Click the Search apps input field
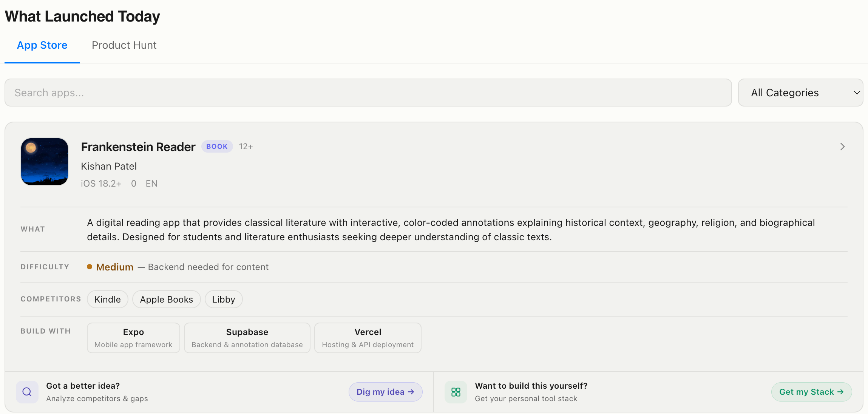The width and height of the screenshot is (868, 414). pyautogui.click(x=368, y=93)
